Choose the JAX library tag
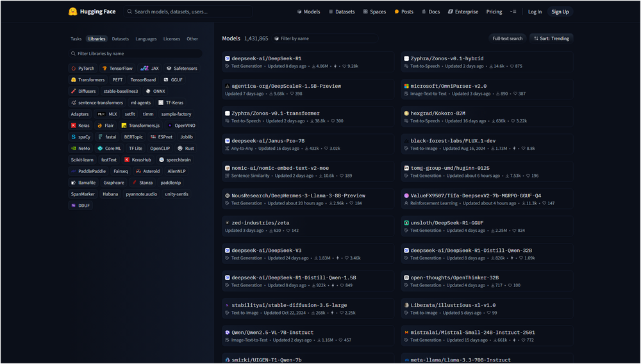 149,68
